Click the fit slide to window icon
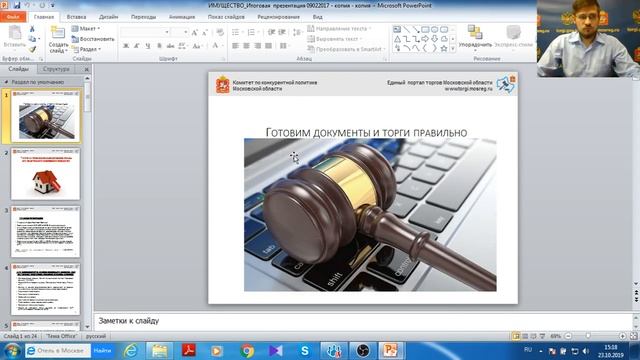Screen dimensions: 640x360 (633, 336)
